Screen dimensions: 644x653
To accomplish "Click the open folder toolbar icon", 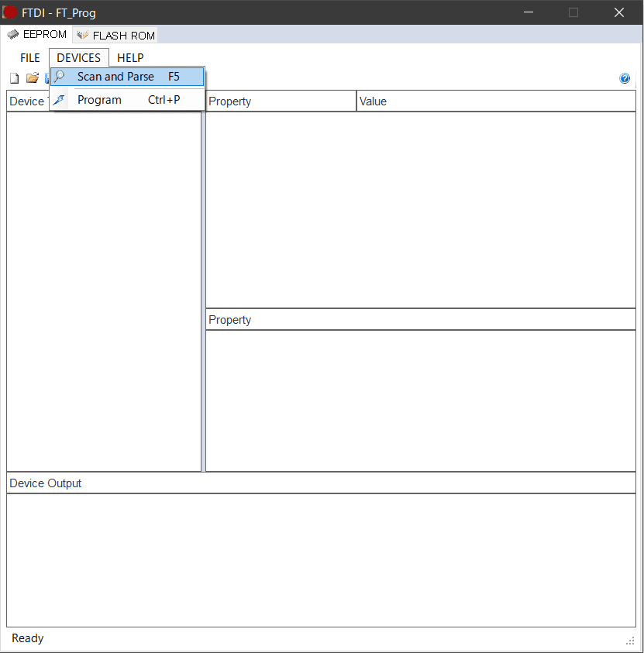I will coord(32,78).
